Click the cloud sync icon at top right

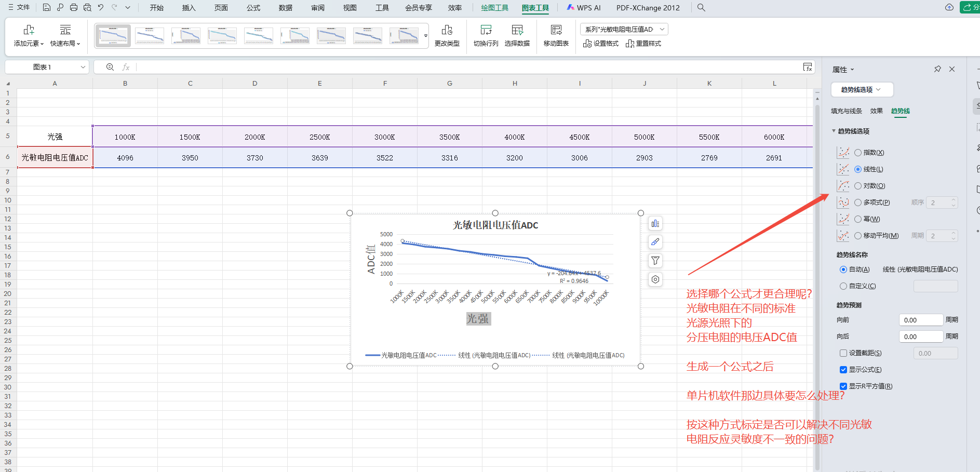(x=949, y=7)
